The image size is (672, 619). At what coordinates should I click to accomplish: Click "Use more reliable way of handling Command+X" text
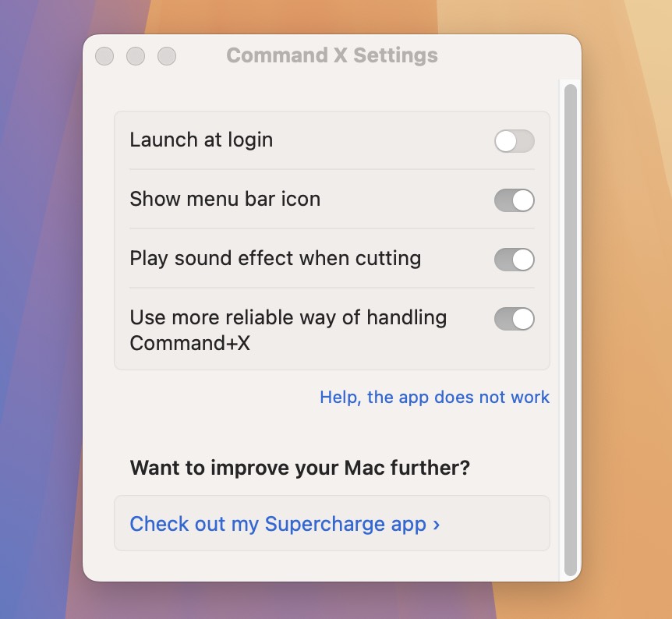click(x=288, y=330)
